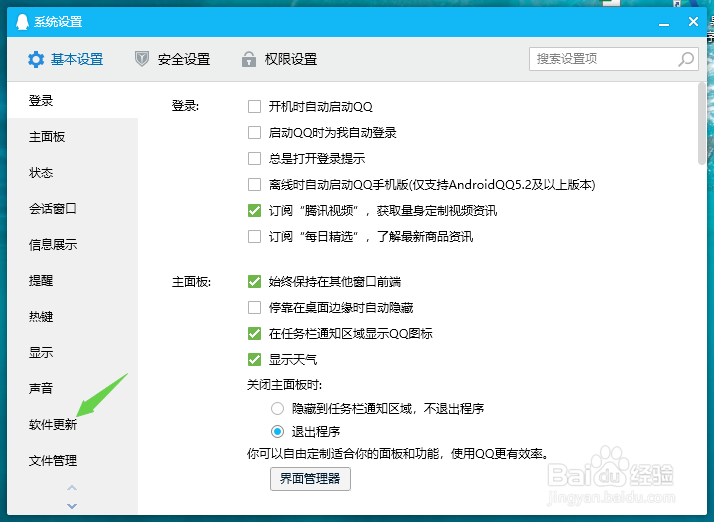Go to 提醒 in the sidebar
Image resolution: width=714 pixels, height=522 pixels.
pyautogui.click(x=72, y=281)
